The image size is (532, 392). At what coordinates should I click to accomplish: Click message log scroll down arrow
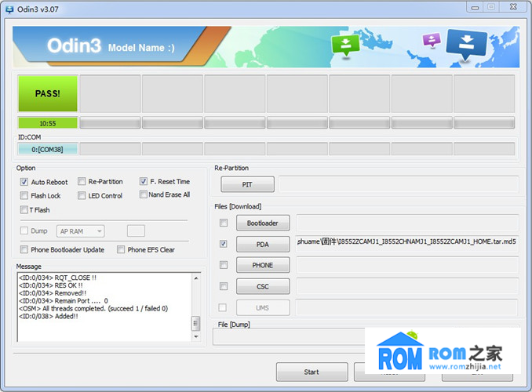[195, 336]
